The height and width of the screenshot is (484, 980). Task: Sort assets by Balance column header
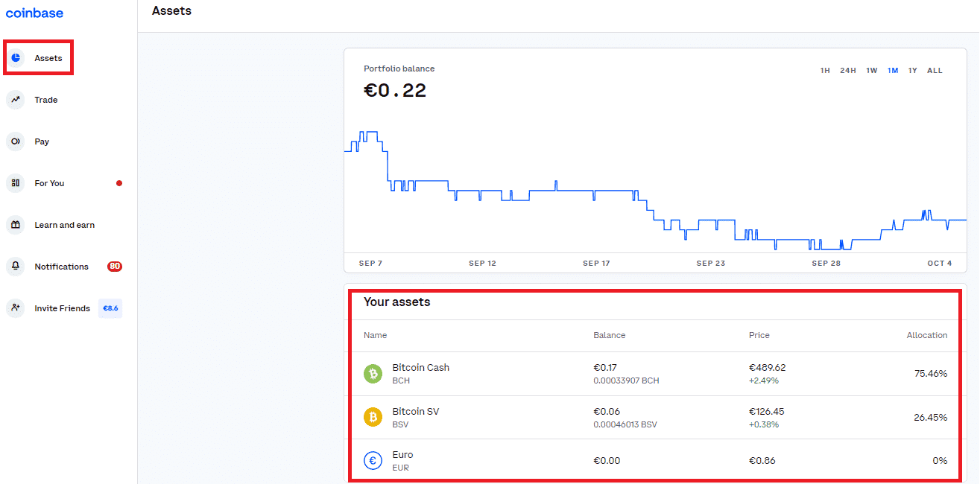point(609,336)
